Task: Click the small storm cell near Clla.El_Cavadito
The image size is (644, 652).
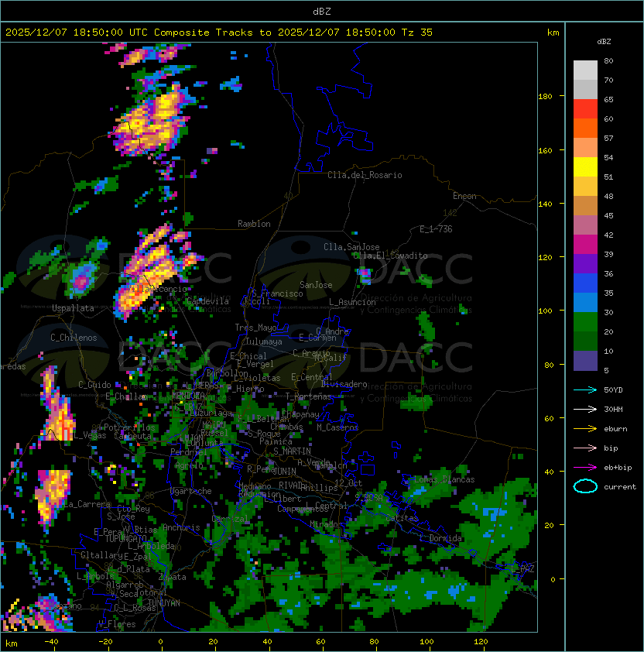Action: tap(365, 276)
